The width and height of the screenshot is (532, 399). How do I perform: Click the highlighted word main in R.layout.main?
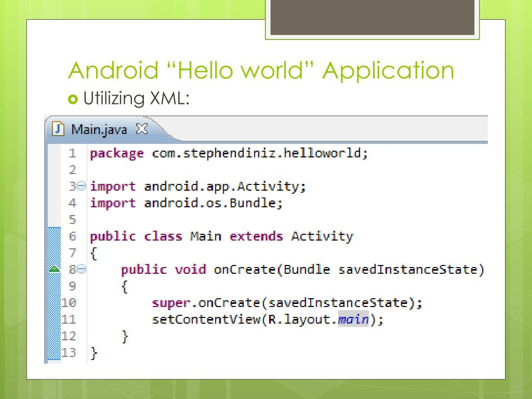(x=353, y=320)
